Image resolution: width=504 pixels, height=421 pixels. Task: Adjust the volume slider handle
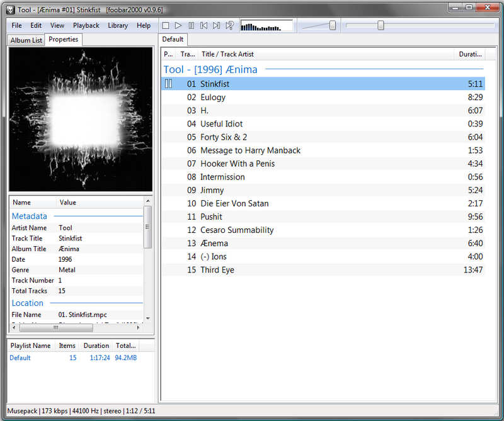333,25
